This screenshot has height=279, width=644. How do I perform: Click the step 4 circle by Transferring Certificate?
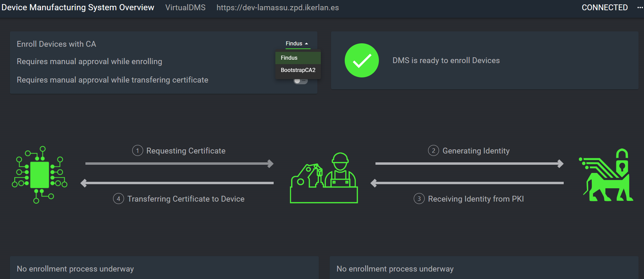coord(118,199)
